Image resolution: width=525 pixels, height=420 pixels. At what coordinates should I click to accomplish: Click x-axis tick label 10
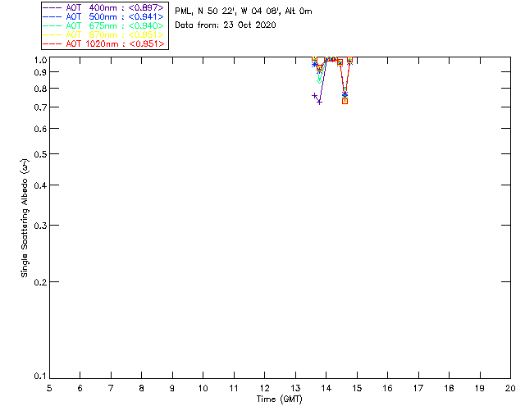pos(203,388)
